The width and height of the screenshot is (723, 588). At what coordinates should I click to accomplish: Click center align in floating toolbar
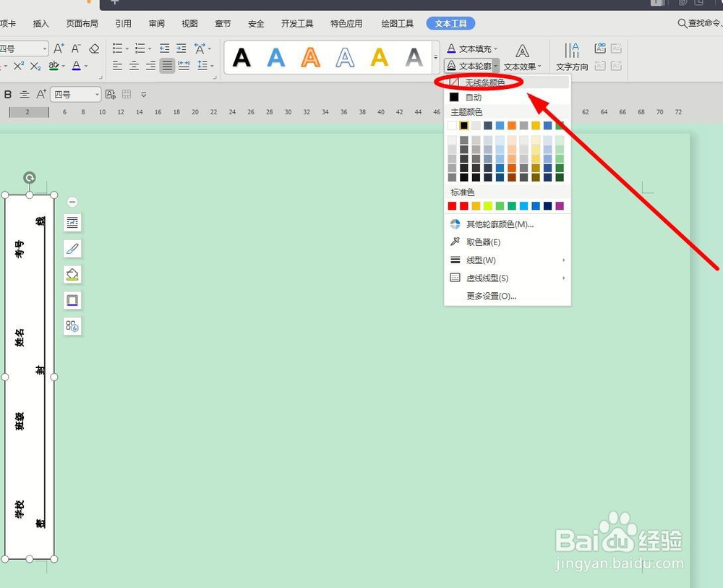tap(25, 95)
